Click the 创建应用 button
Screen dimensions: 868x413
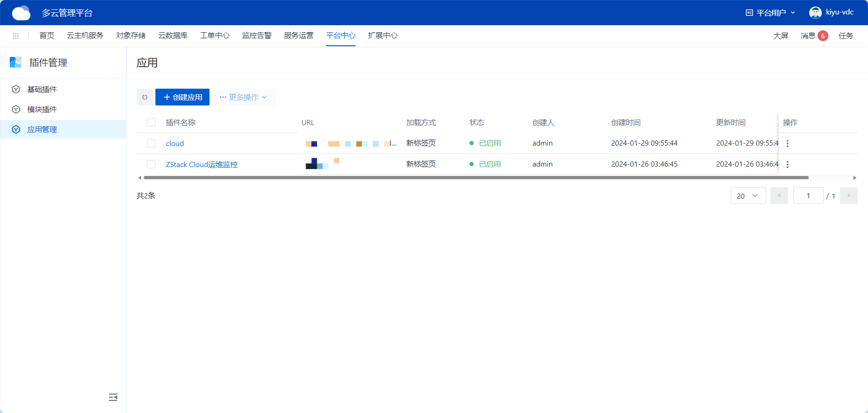click(182, 97)
